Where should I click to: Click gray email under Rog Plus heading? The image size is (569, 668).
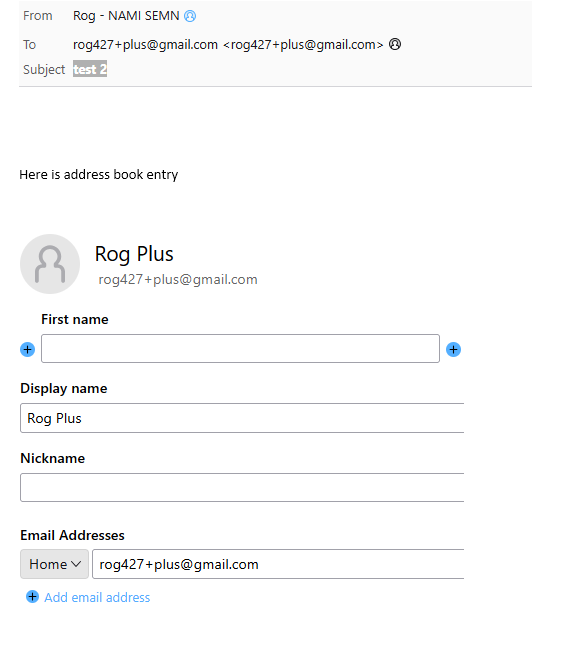(178, 279)
